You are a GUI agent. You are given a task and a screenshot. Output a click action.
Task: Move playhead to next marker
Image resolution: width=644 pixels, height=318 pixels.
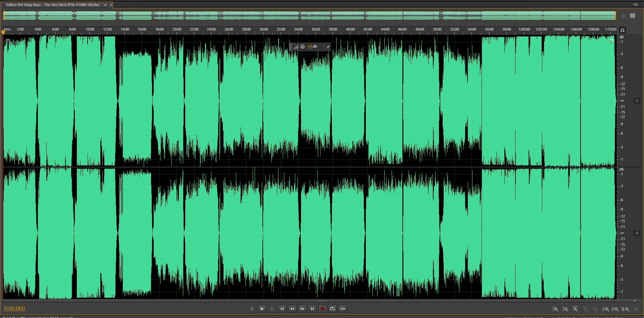(x=312, y=309)
